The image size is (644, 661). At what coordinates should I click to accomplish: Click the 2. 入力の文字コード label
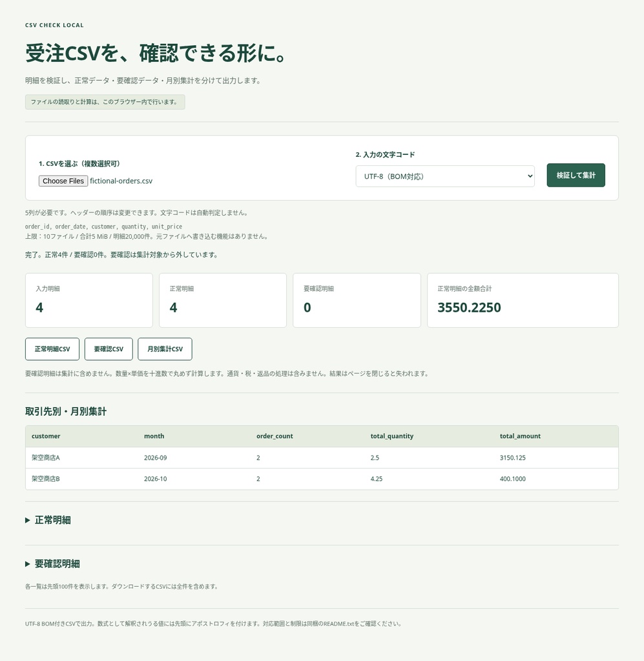point(385,155)
